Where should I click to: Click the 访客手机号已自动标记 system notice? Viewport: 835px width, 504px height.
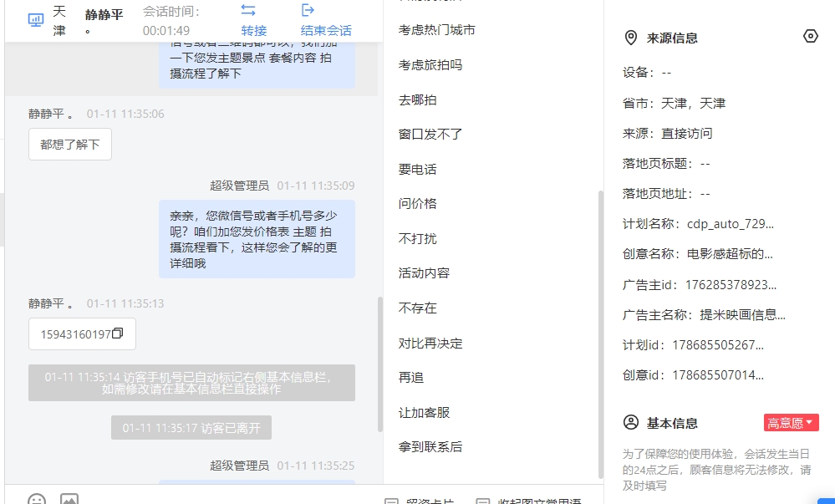coord(191,383)
